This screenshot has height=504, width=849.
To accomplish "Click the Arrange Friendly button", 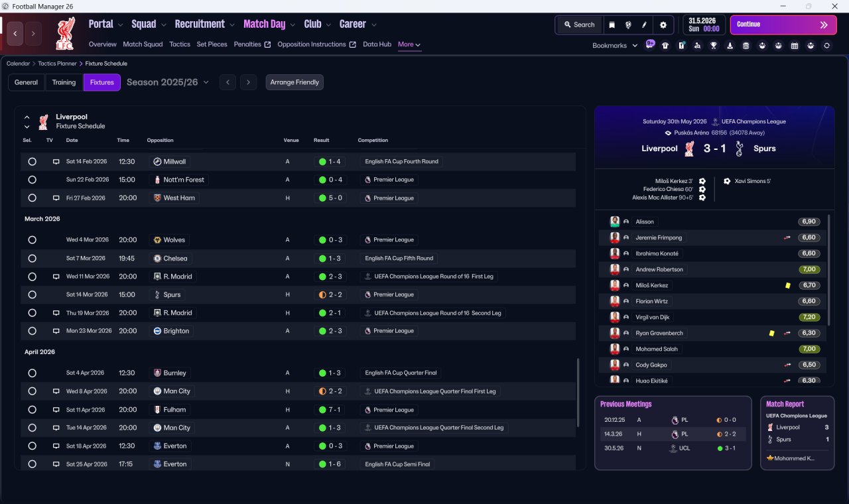I will (x=294, y=82).
